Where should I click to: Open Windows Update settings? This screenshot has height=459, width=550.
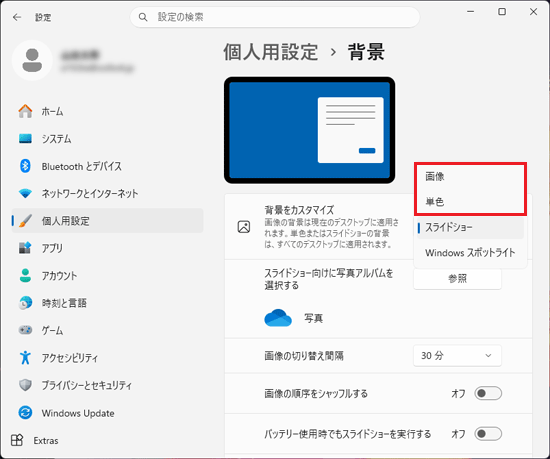107,413
